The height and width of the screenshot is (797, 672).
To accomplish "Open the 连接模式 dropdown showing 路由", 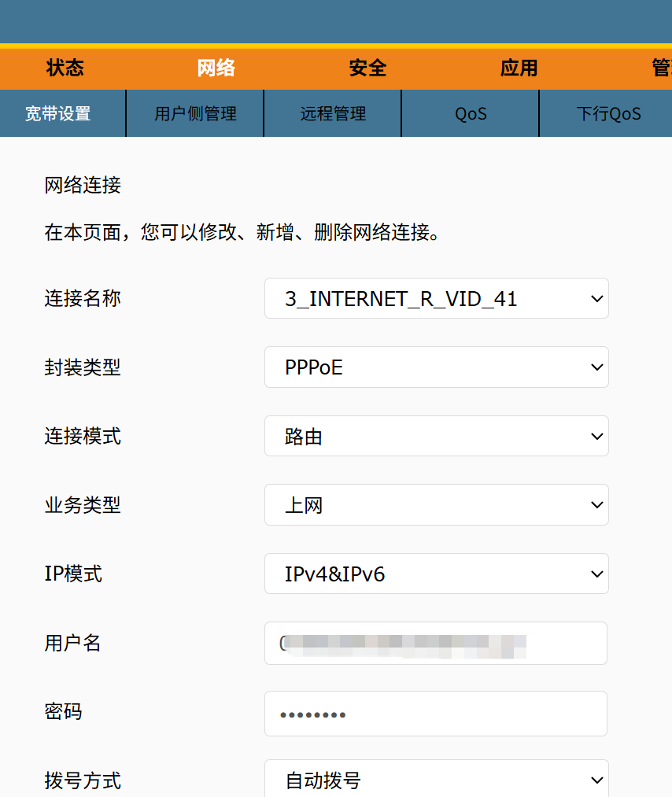I will pyautogui.click(x=437, y=436).
